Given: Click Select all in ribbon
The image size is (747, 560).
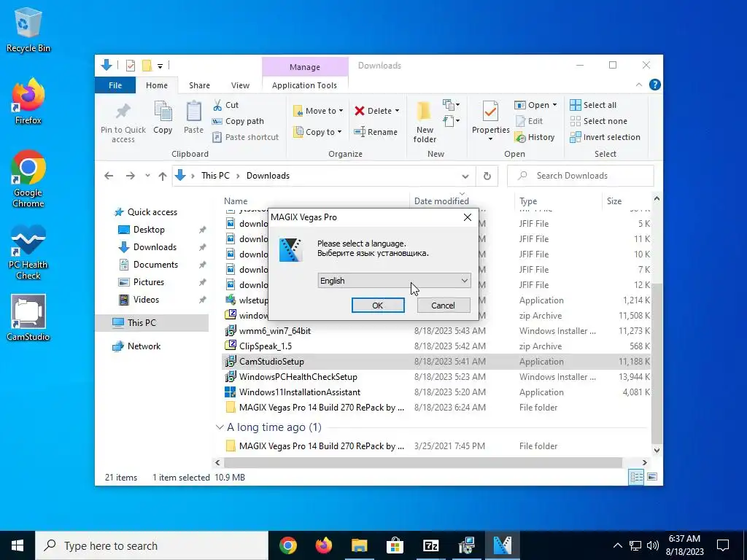Looking at the screenshot, I should [x=593, y=105].
